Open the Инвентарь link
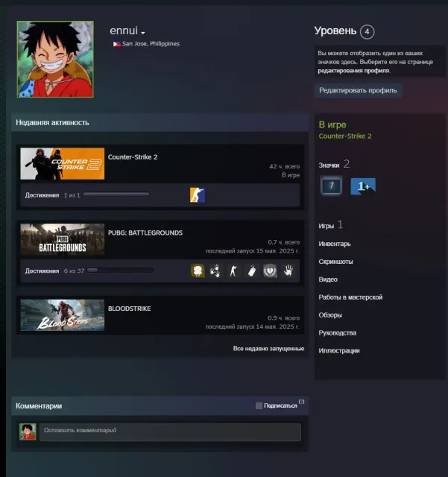Viewport: 448px width, 477px height. click(335, 244)
